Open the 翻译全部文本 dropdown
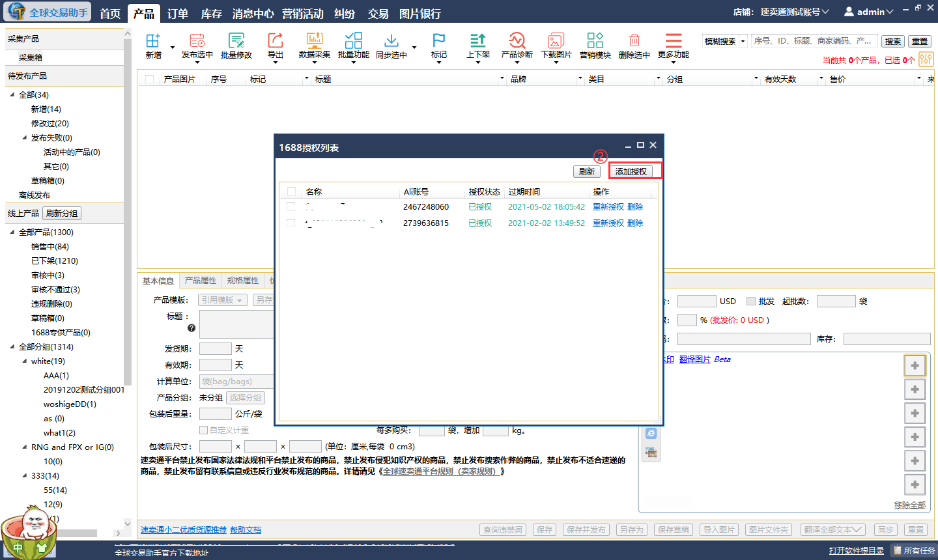 pos(832,529)
